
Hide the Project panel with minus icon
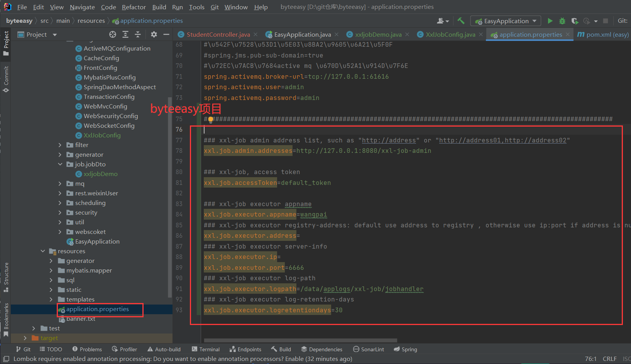click(x=166, y=34)
